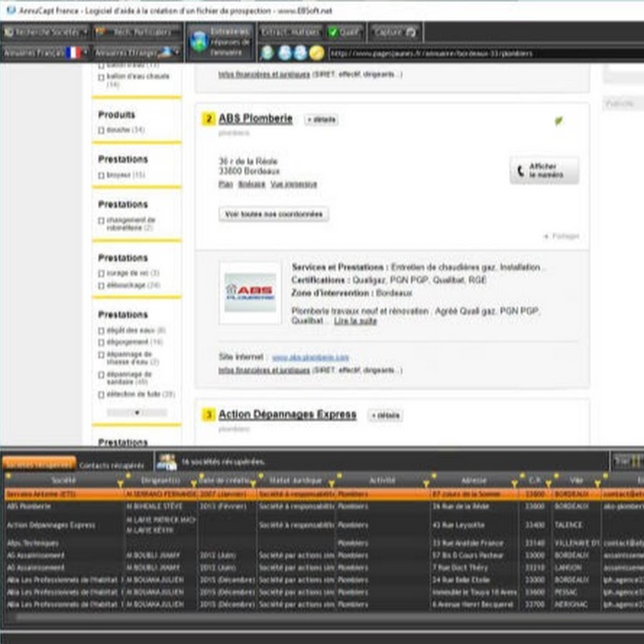Screen dimensions: 644x644
Task: Click the pagesjaunes URL address field
Action: click(487, 54)
